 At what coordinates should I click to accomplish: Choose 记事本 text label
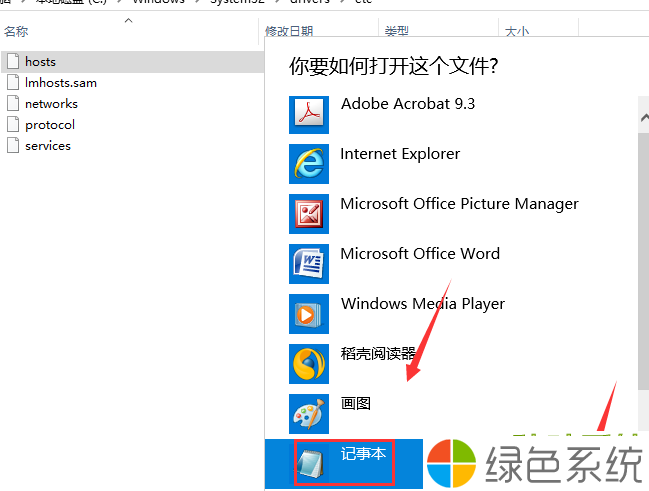click(363, 454)
